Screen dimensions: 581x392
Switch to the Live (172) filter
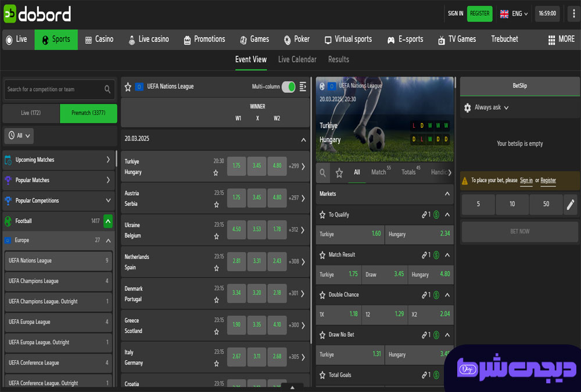click(31, 113)
